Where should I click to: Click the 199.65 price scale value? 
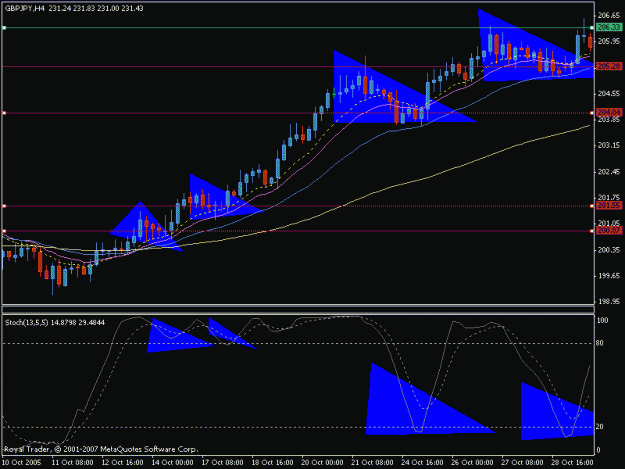(609, 276)
